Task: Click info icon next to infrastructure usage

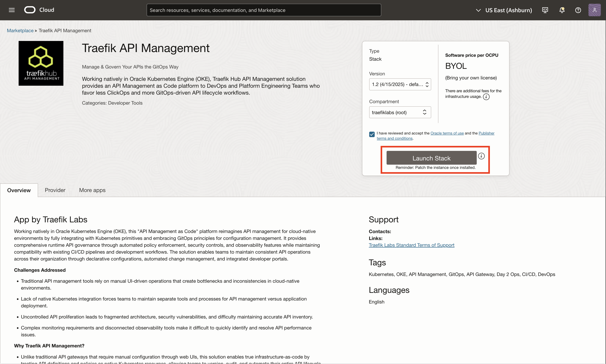Action: pos(486,97)
